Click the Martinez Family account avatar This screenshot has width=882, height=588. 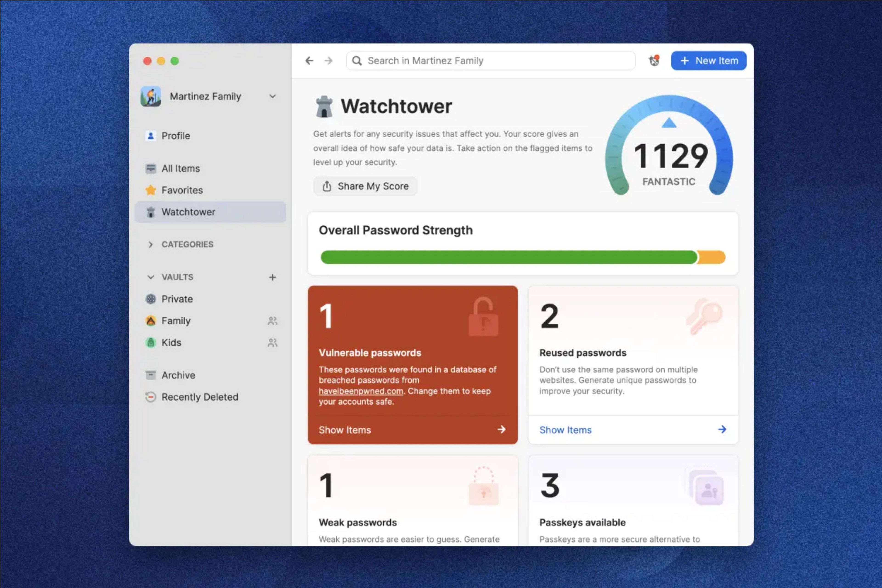click(151, 96)
